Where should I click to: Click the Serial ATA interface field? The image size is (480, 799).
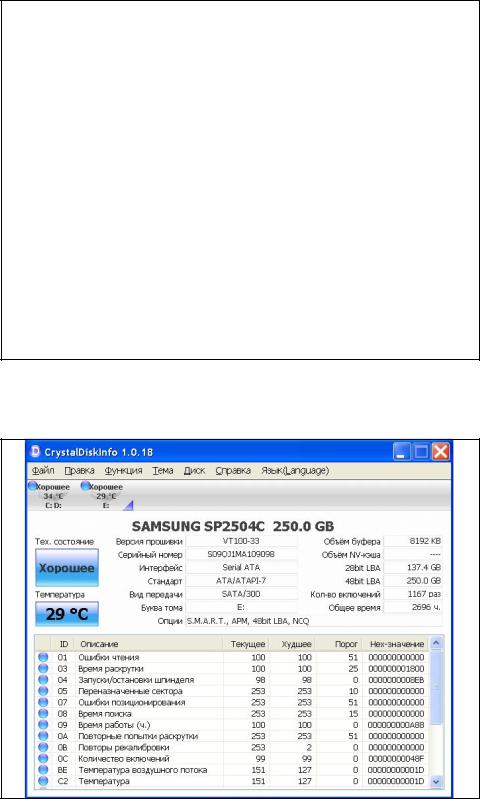(x=242, y=567)
